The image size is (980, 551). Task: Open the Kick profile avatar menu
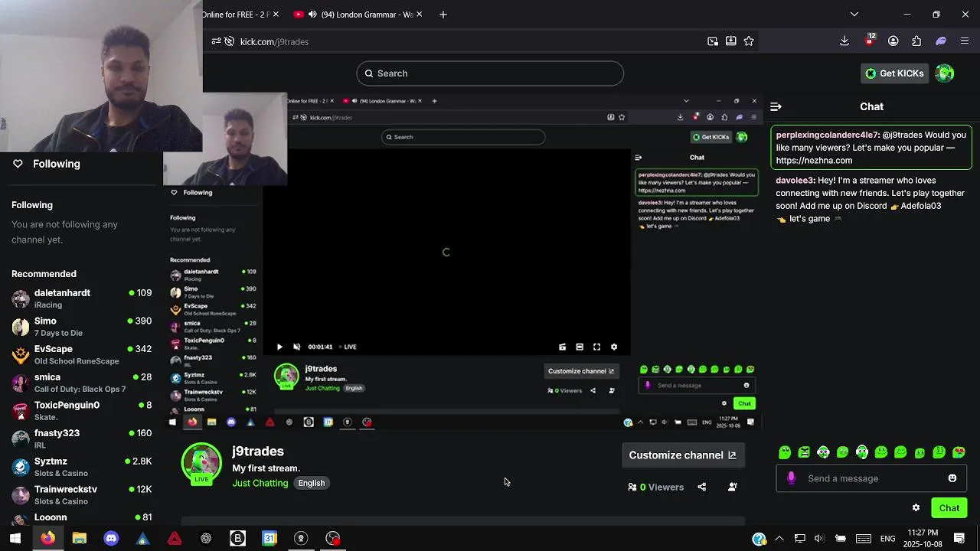(x=945, y=73)
